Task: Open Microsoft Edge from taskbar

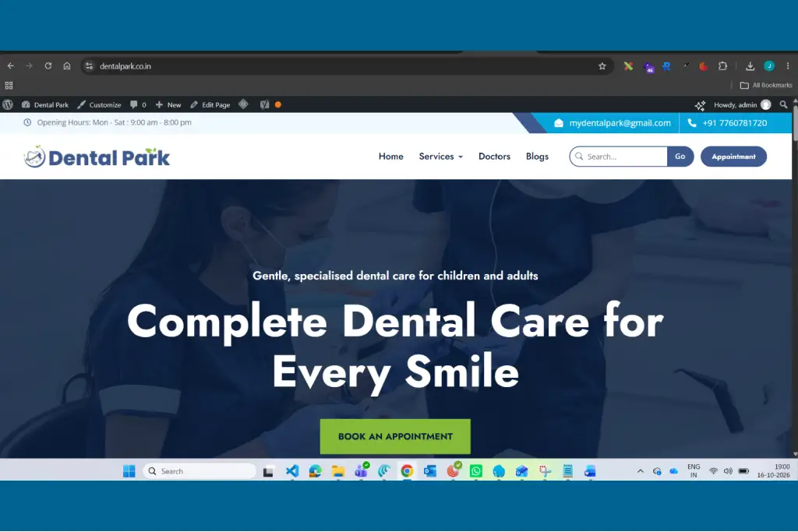Action: coord(315,471)
